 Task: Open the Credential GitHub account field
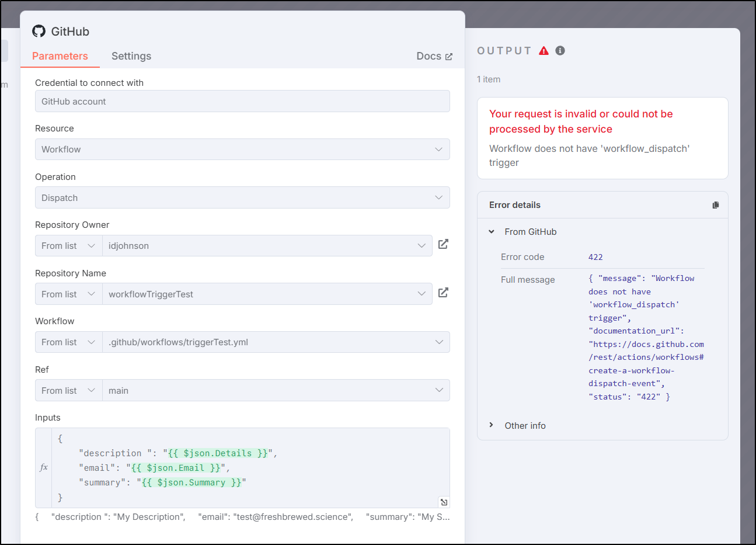point(242,101)
